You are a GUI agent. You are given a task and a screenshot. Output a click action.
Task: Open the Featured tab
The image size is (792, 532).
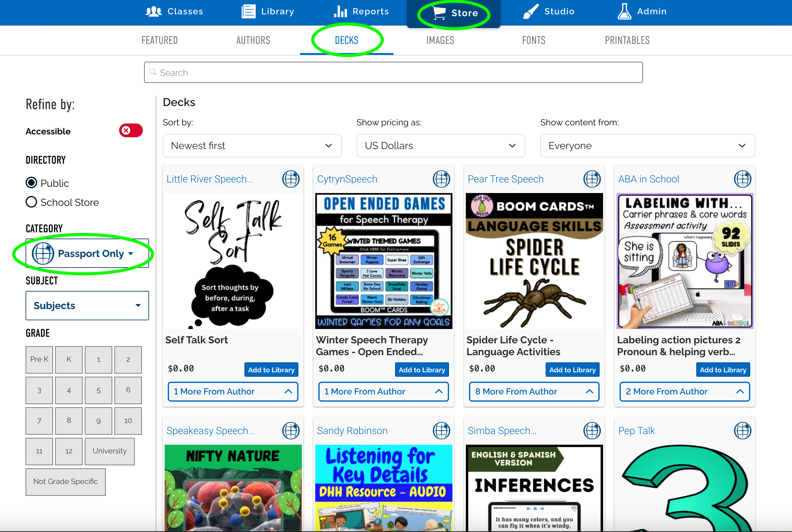point(159,40)
